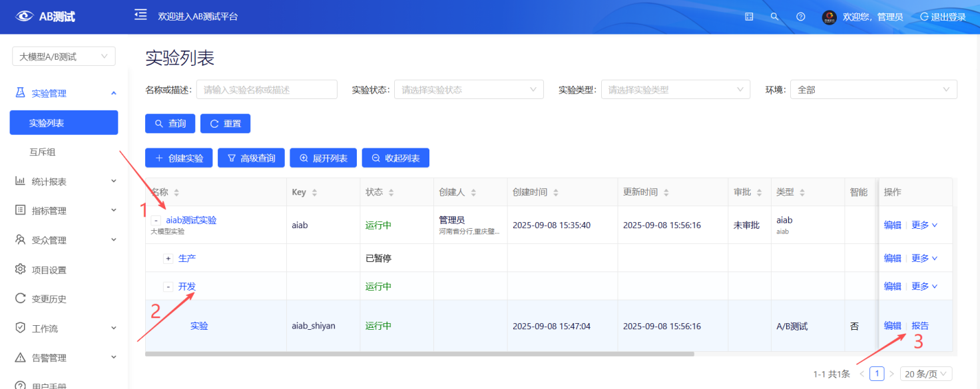Expand the 生产 environment row
This screenshot has height=389, width=980.
click(168, 259)
